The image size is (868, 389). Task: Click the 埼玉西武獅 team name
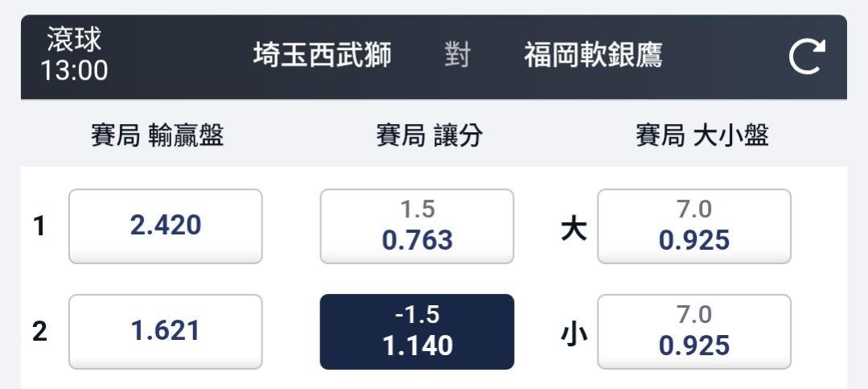[x=322, y=56]
